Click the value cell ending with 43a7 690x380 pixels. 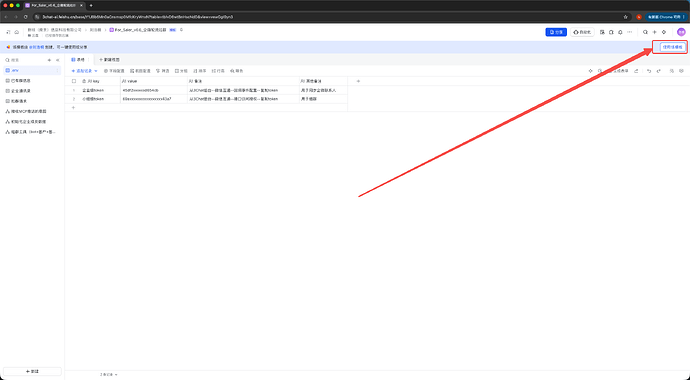click(154, 99)
